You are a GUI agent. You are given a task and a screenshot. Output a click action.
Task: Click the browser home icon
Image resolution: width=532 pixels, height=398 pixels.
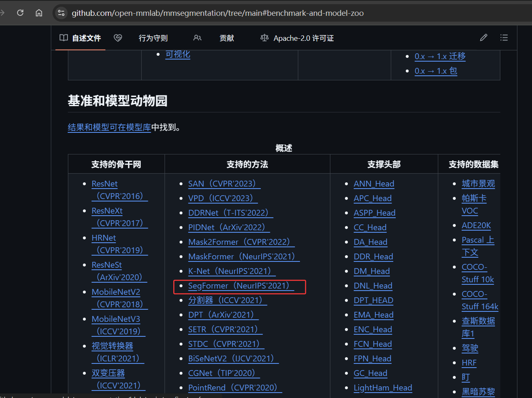(x=39, y=12)
